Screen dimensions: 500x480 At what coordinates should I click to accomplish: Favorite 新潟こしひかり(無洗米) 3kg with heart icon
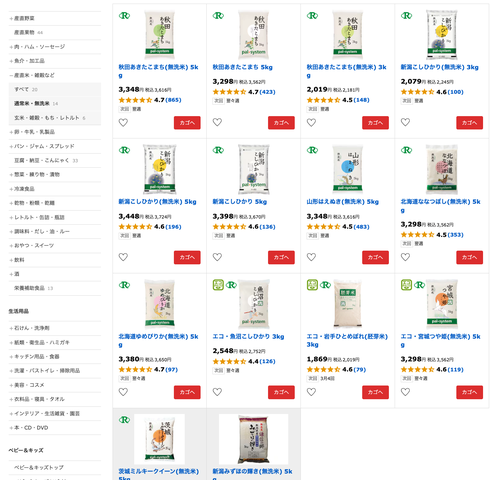pyautogui.click(x=405, y=122)
